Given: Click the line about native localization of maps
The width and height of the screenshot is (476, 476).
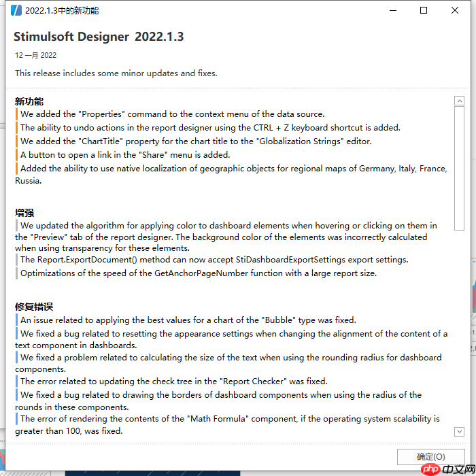Looking at the screenshot, I should [x=231, y=174].
